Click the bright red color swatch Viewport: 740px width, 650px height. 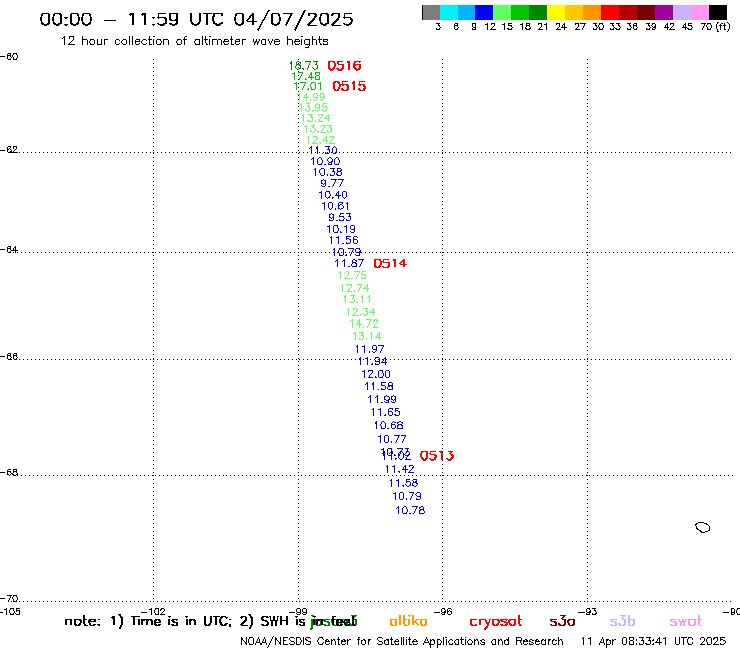(610, 12)
